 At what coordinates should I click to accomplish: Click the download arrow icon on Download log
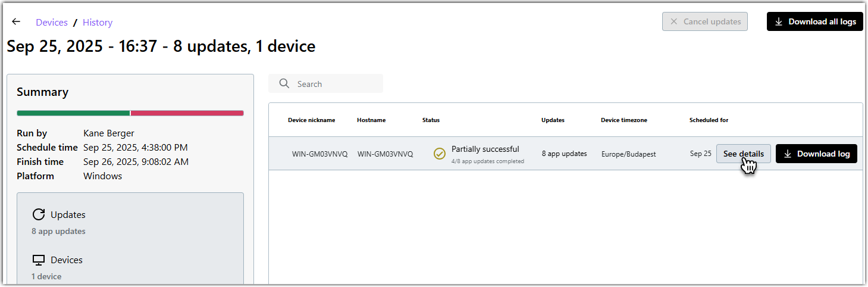tap(788, 154)
